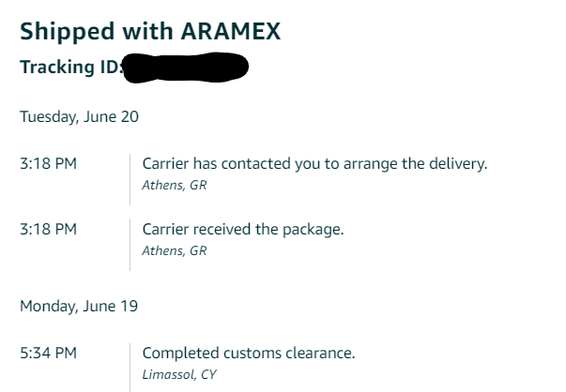Click the Monday, June 19 date header

(79, 306)
